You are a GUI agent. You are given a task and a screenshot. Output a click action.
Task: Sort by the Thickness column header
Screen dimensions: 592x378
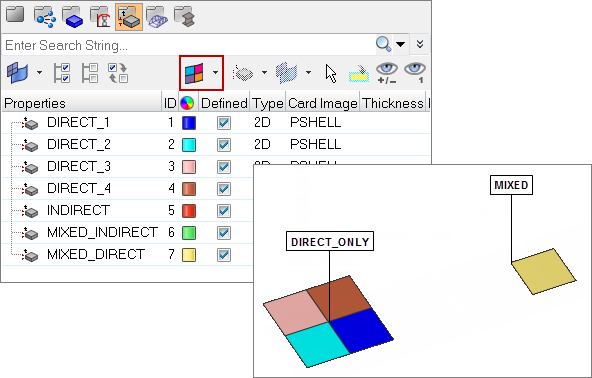pyautogui.click(x=393, y=103)
